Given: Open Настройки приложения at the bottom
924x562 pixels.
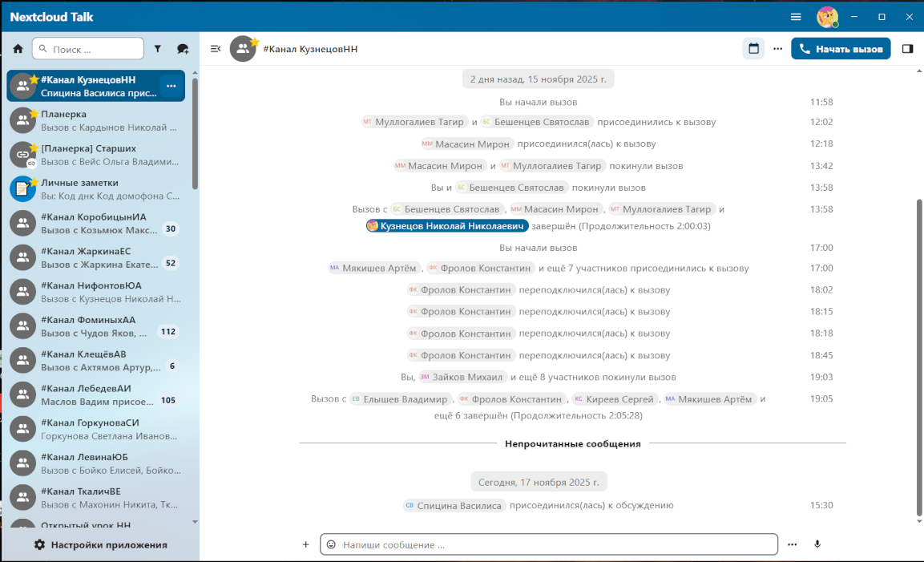Looking at the screenshot, I should 99,544.
